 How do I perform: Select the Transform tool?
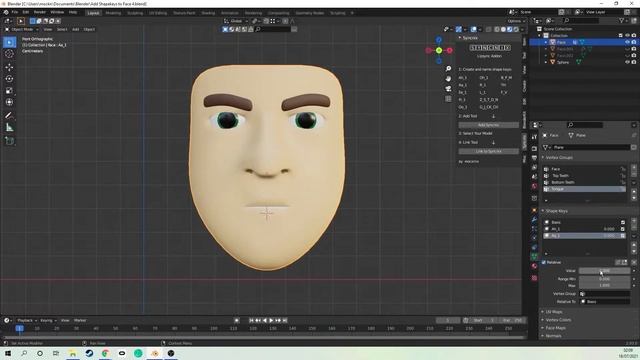[x=9, y=102]
